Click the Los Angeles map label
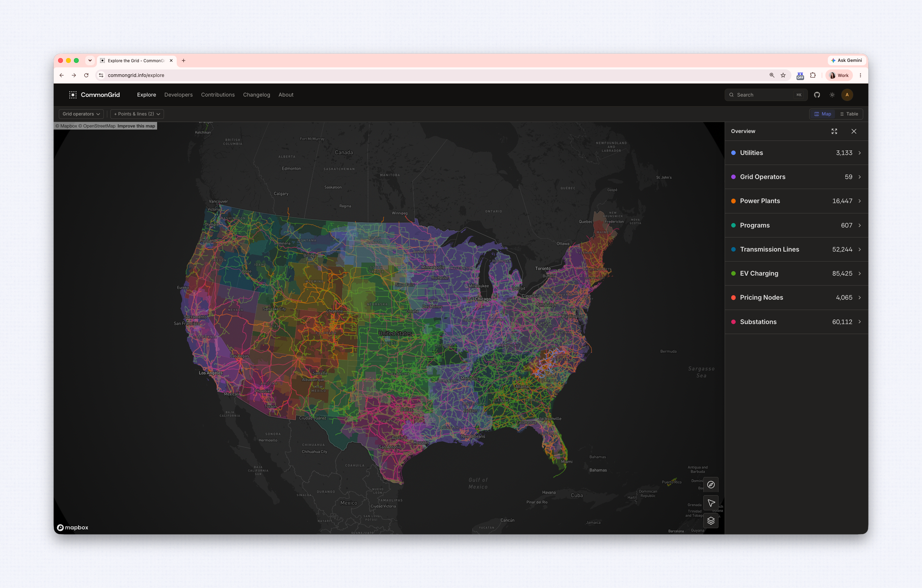The width and height of the screenshot is (922, 588). tap(211, 373)
